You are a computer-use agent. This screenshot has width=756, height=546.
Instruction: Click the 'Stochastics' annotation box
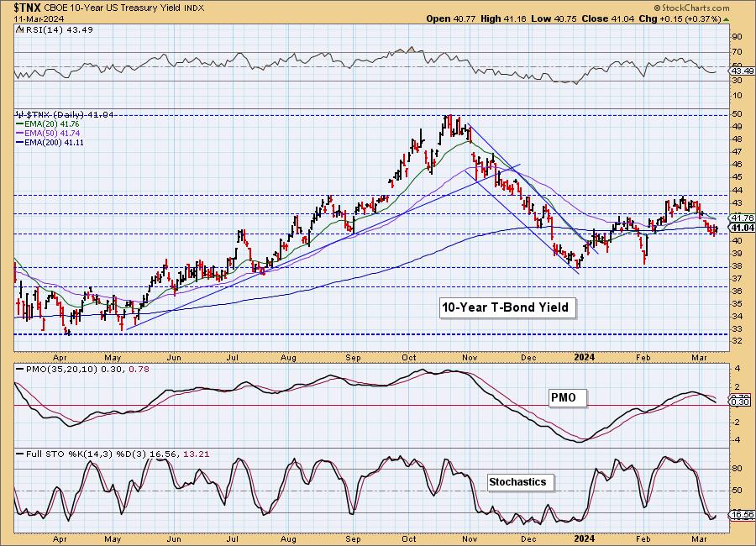pos(520,482)
